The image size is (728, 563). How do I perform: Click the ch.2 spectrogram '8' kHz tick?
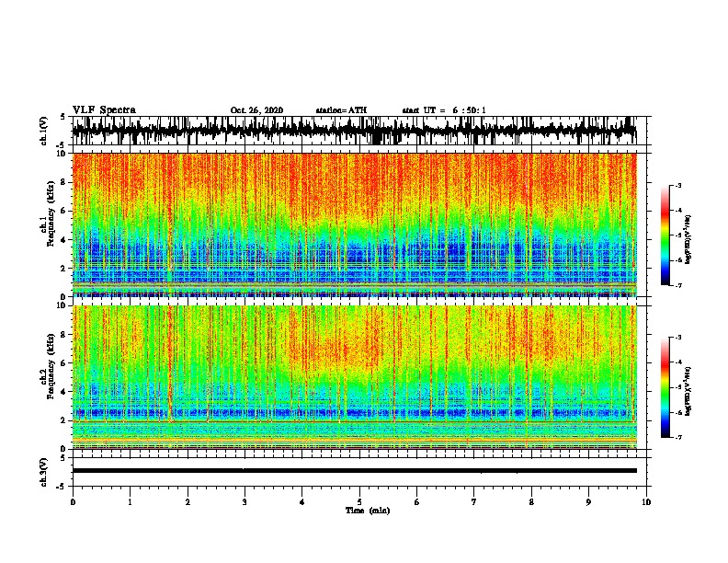[63, 335]
